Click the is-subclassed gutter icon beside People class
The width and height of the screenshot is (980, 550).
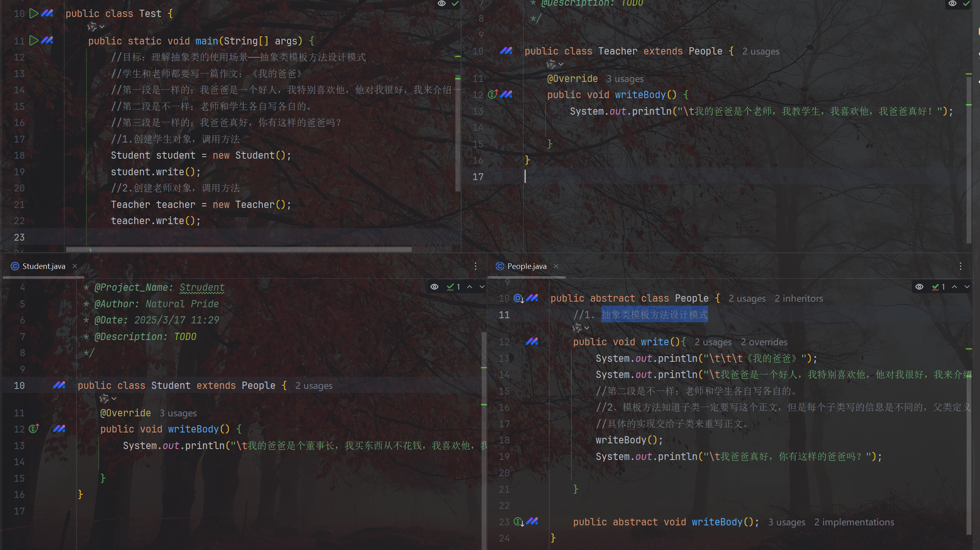coord(518,298)
